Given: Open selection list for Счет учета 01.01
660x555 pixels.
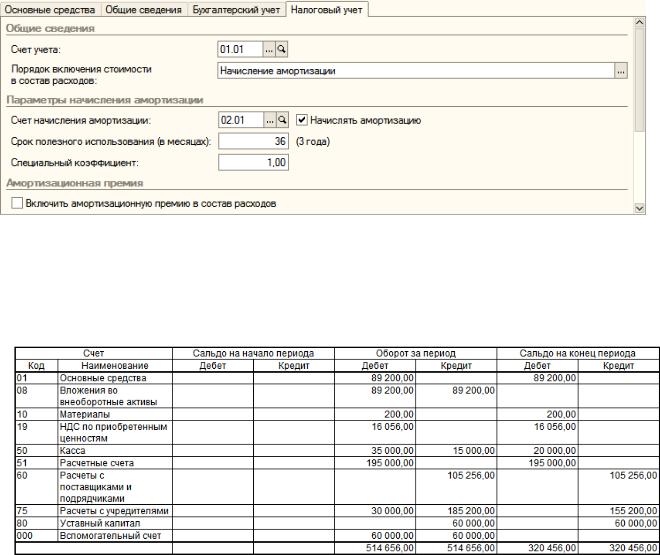Looking at the screenshot, I should coord(269,49).
